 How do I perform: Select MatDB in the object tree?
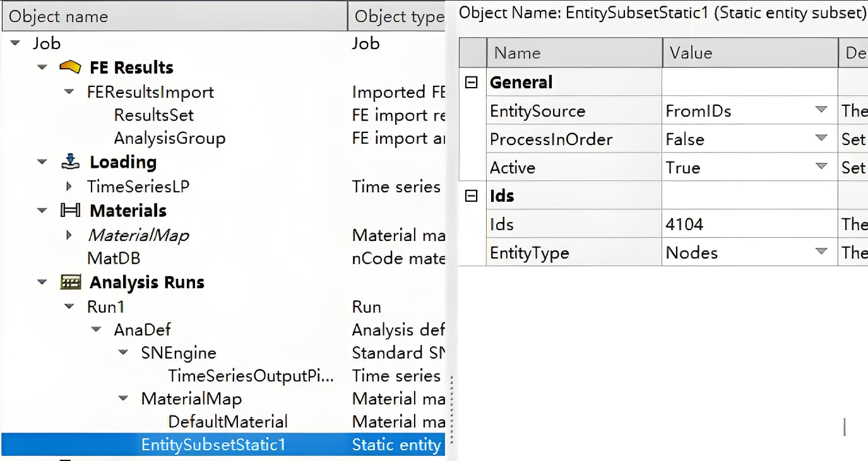[x=114, y=259]
